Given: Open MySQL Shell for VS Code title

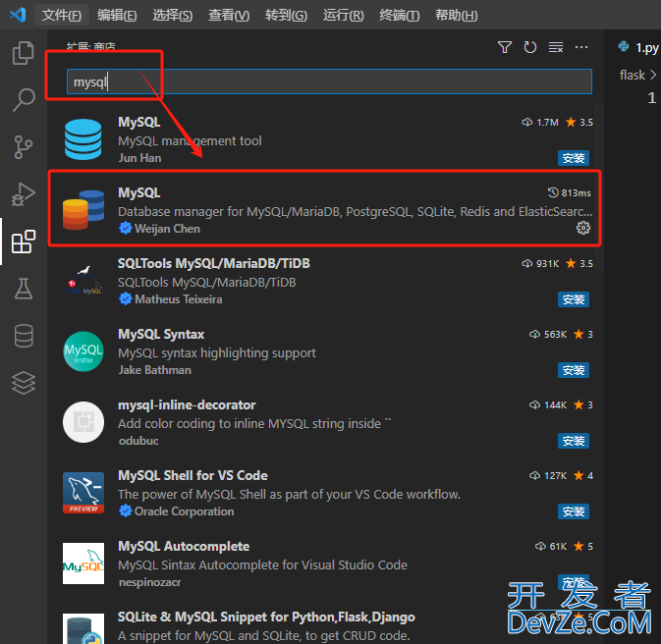Looking at the screenshot, I should 193,475.
